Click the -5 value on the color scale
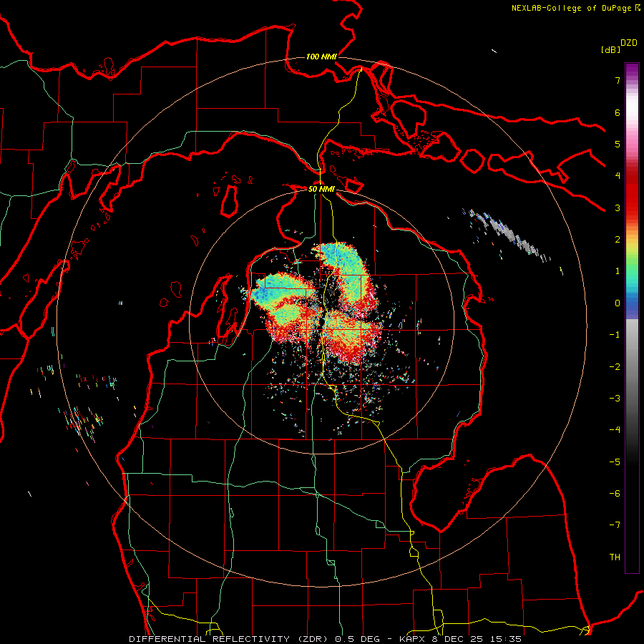Image resolution: width=644 pixels, height=644 pixels. (x=615, y=462)
